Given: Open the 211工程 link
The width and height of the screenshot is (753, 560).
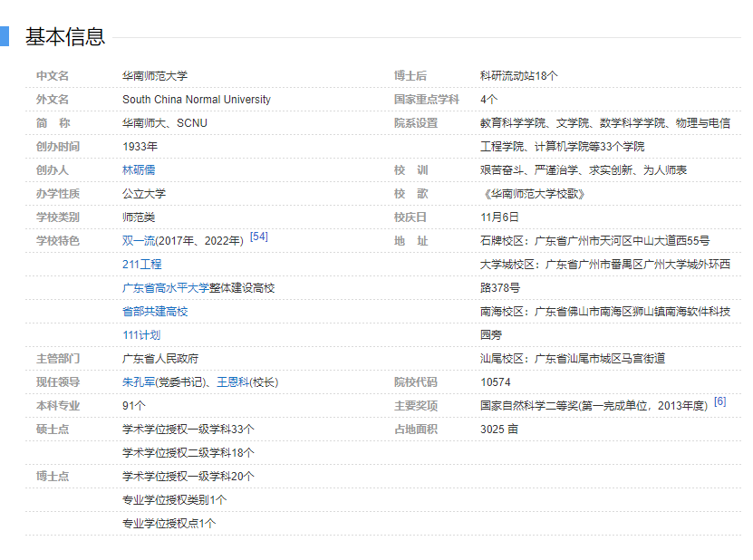Looking at the screenshot, I should (142, 265).
